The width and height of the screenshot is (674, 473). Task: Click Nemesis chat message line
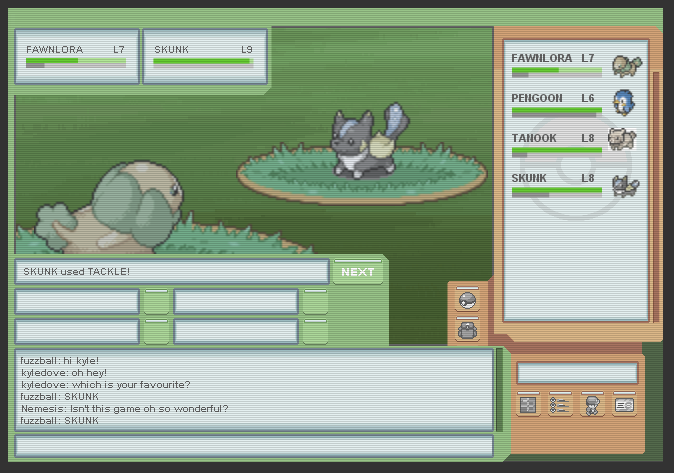click(125, 408)
